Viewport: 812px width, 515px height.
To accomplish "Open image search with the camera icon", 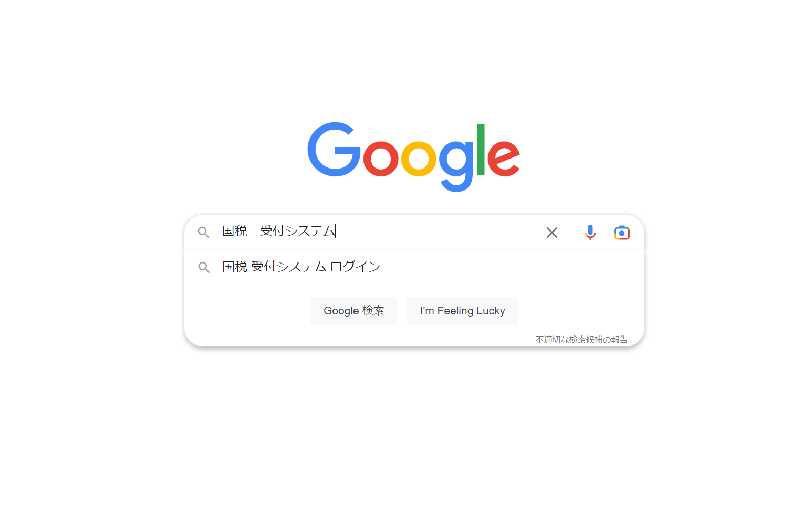I will [x=622, y=233].
